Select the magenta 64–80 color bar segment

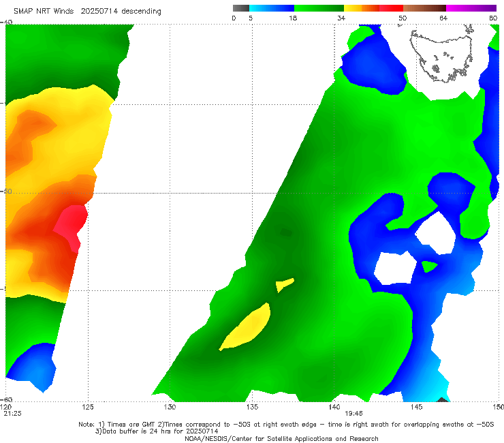tap(471, 8)
